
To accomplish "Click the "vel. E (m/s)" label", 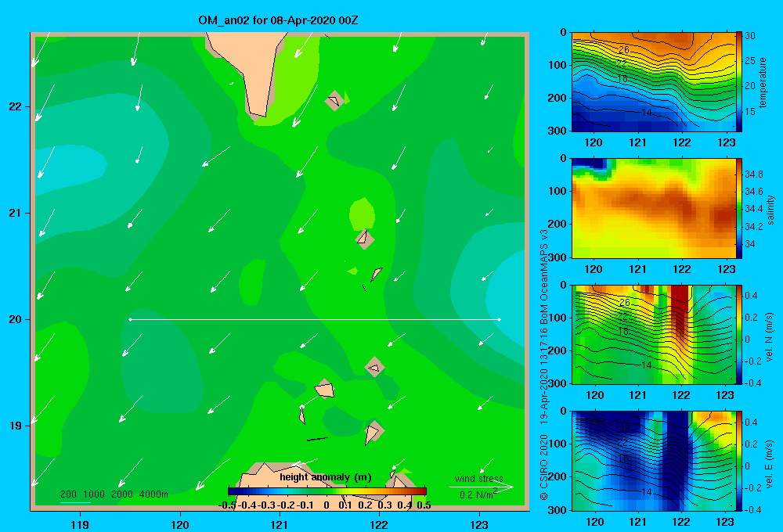I will click(770, 463).
